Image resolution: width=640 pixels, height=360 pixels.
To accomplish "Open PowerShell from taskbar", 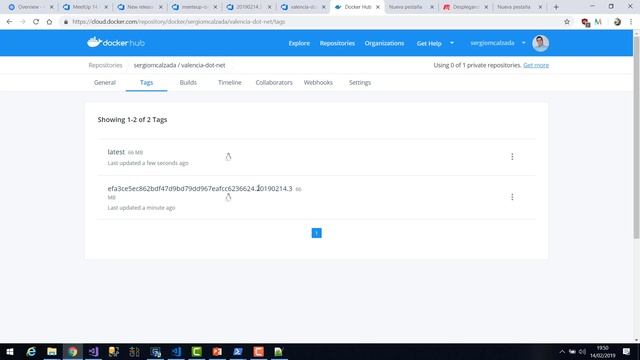I will point(238,351).
